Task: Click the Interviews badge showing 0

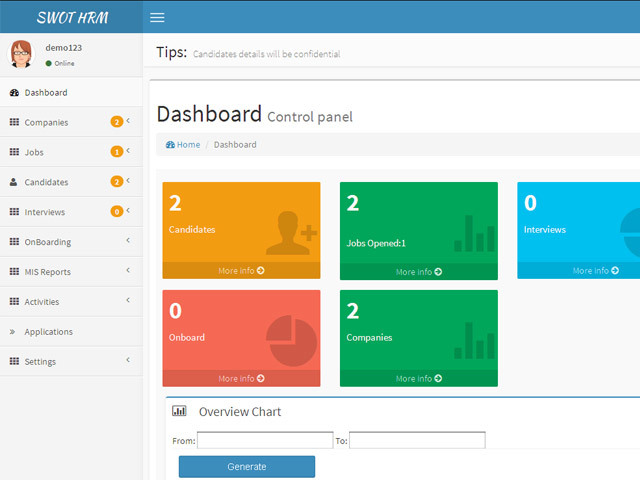Action: (x=117, y=211)
